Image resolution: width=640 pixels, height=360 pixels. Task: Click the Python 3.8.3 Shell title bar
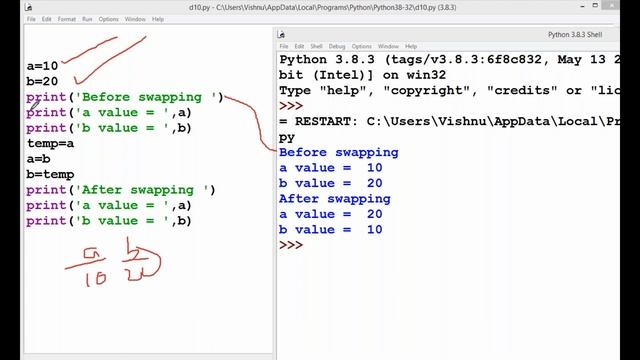[449, 35]
